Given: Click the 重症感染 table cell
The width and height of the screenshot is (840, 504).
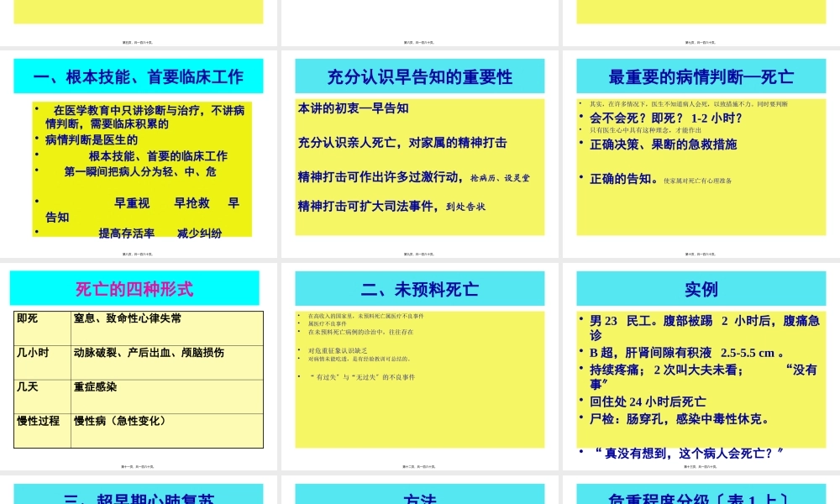Looking at the screenshot, I should pyautogui.click(x=95, y=387).
